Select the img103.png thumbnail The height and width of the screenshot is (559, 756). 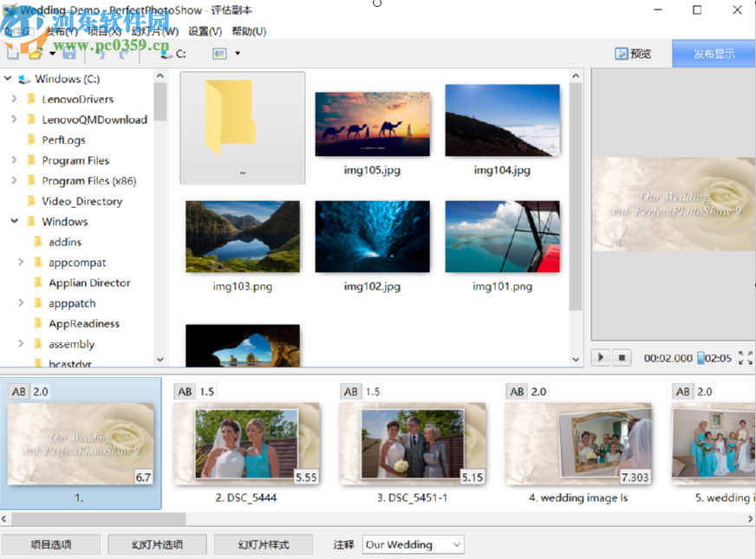point(242,237)
